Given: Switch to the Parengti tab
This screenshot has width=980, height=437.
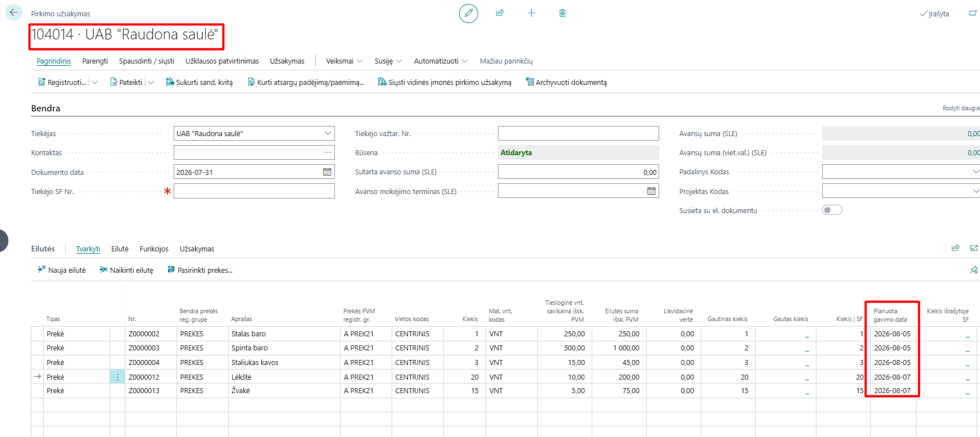Looking at the screenshot, I should point(95,61).
